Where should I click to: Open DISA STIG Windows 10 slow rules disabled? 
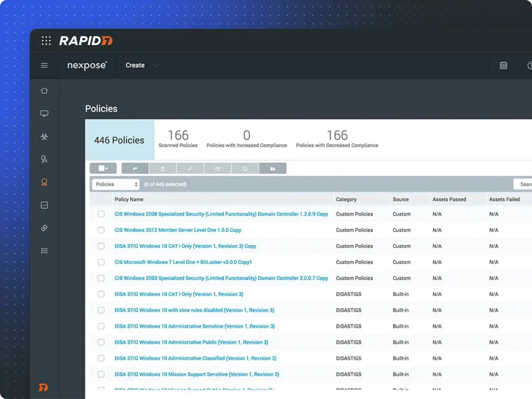[x=194, y=310]
